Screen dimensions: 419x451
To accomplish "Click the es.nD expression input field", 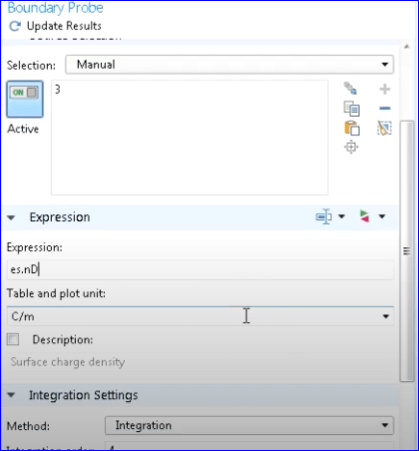I will click(x=200, y=270).
